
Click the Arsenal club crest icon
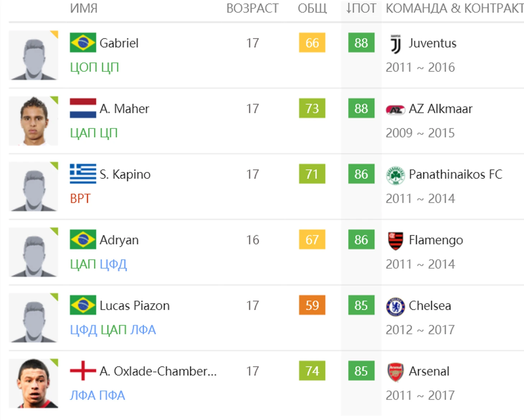(x=396, y=372)
